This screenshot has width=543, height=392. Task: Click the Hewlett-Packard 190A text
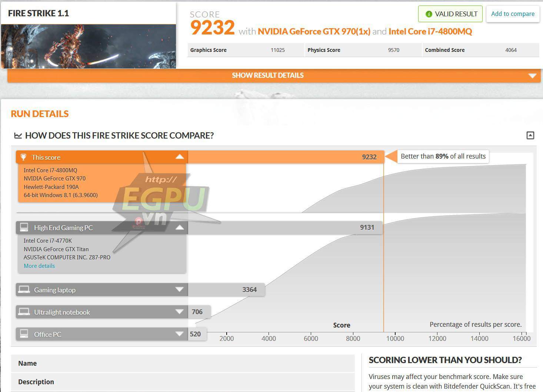(x=51, y=187)
